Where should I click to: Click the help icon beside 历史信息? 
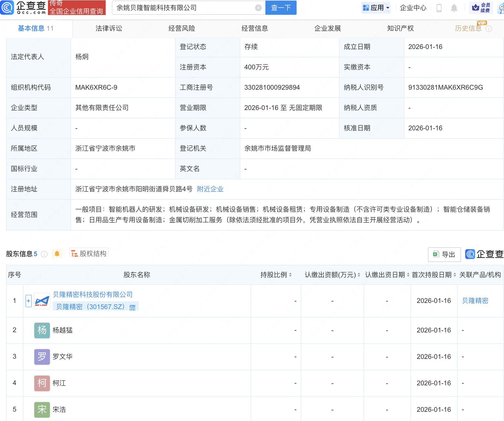[x=489, y=28]
